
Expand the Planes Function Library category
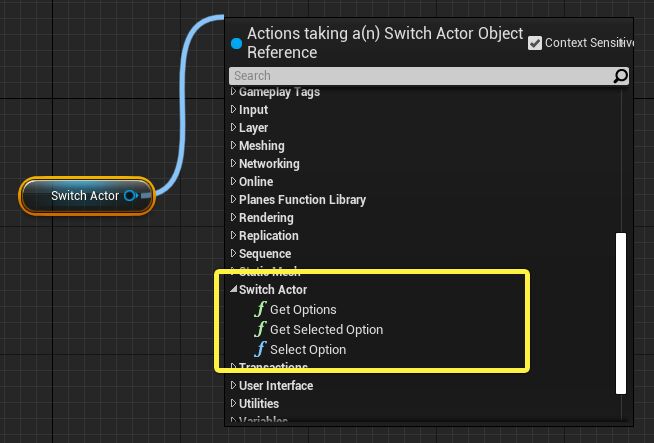coord(234,199)
